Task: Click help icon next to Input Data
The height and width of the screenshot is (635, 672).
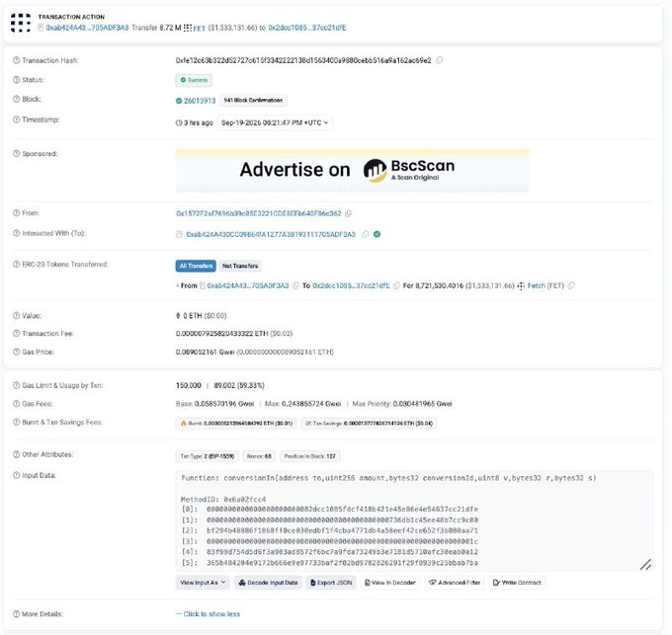Action: (x=16, y=475)
